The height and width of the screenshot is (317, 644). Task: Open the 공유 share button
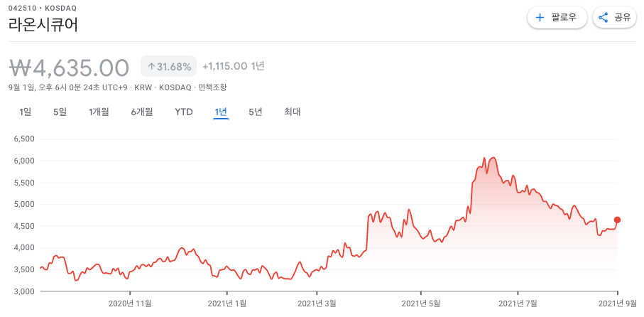click(614, 17)
